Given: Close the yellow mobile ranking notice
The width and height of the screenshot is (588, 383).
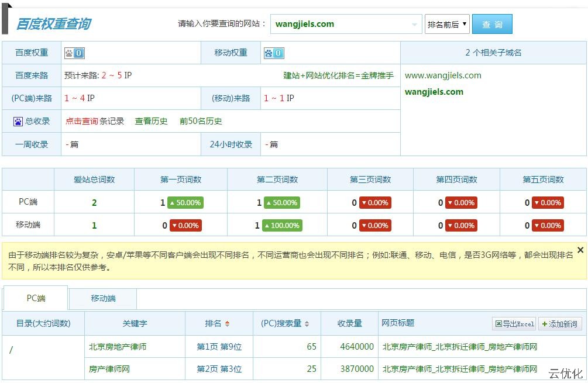Looking at the screenshot, I should coord(580,250).
